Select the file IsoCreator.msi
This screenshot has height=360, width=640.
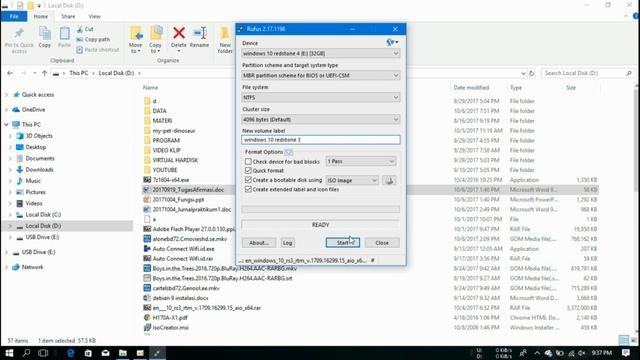tap(170, 327)
